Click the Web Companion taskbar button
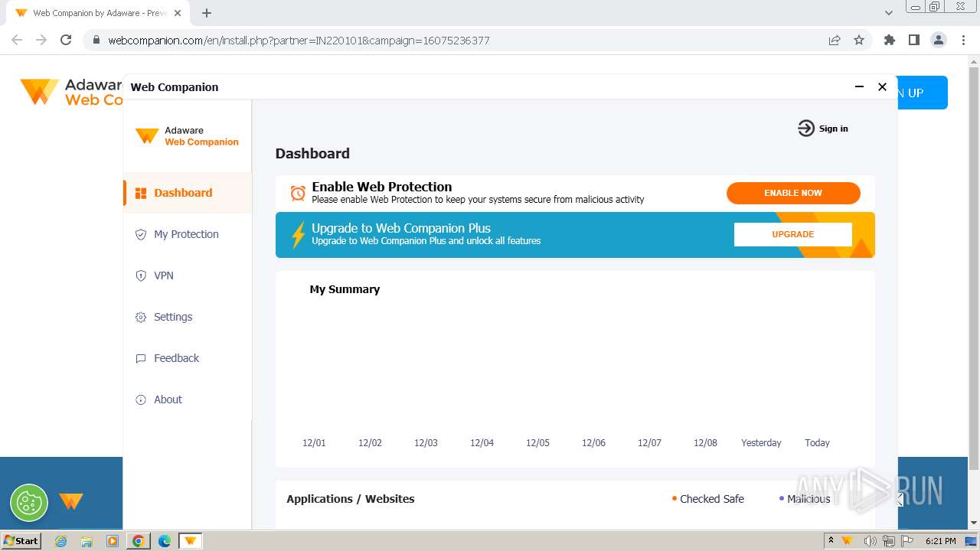Viewport: 980px width, 551px height. tap(191, 541)
